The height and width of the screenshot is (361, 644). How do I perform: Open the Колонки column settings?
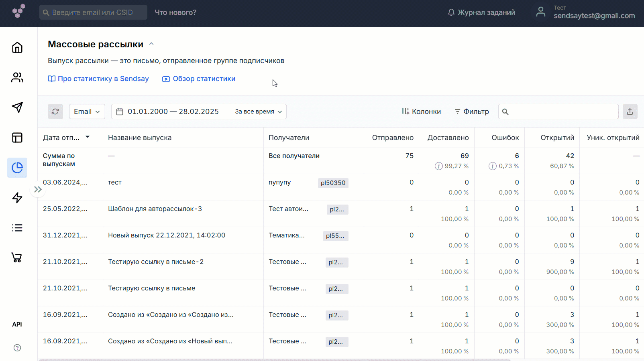coord(421,112)
